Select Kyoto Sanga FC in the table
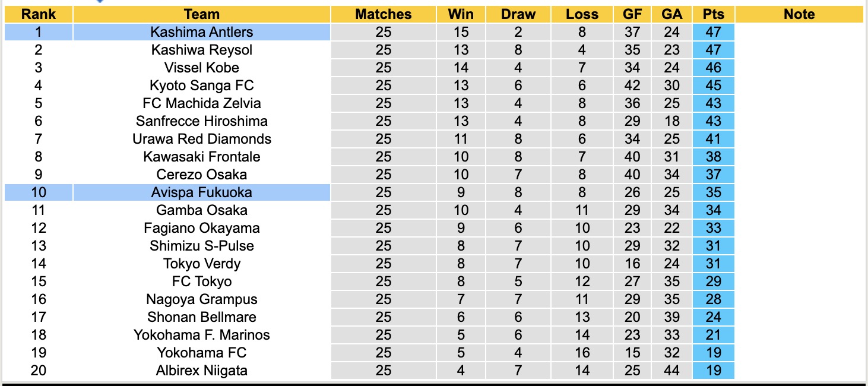This screenshot has width=868, height=386. coord(202,86)
